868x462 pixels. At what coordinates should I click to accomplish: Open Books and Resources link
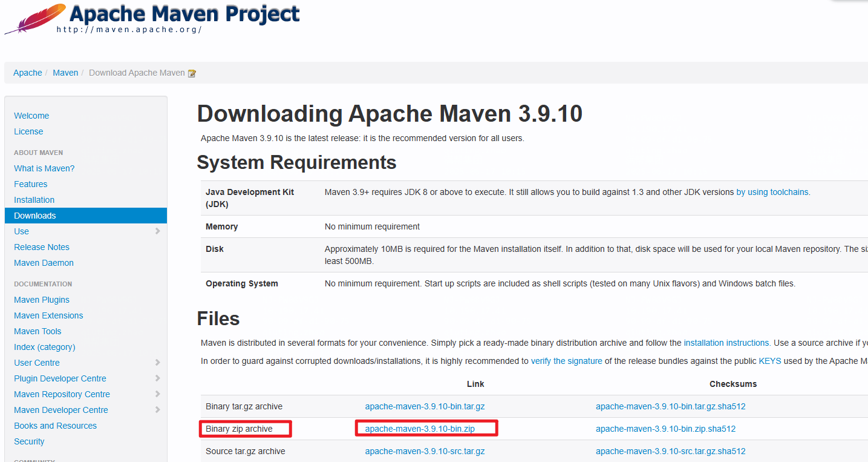pos(55,426)
